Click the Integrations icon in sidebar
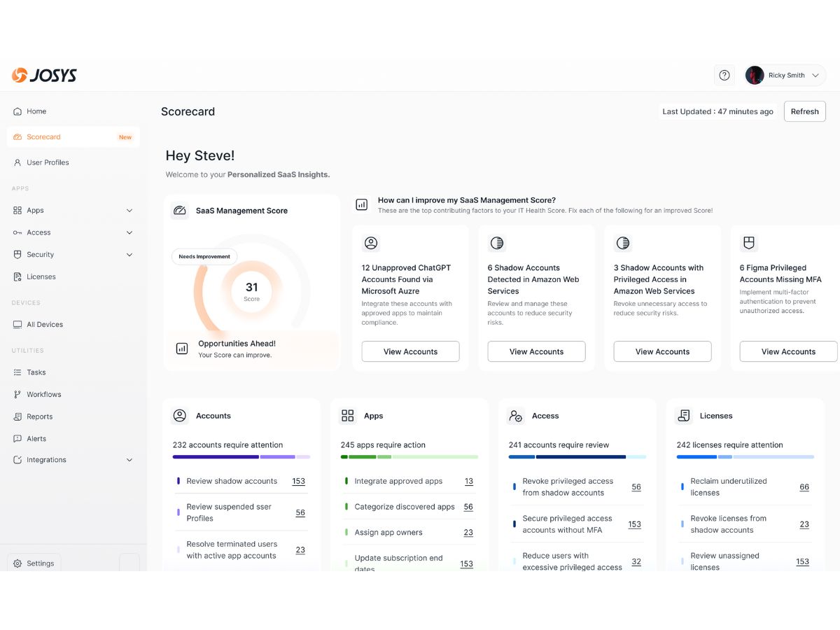This screenshot has width=840, height=630. click(17, 460)
